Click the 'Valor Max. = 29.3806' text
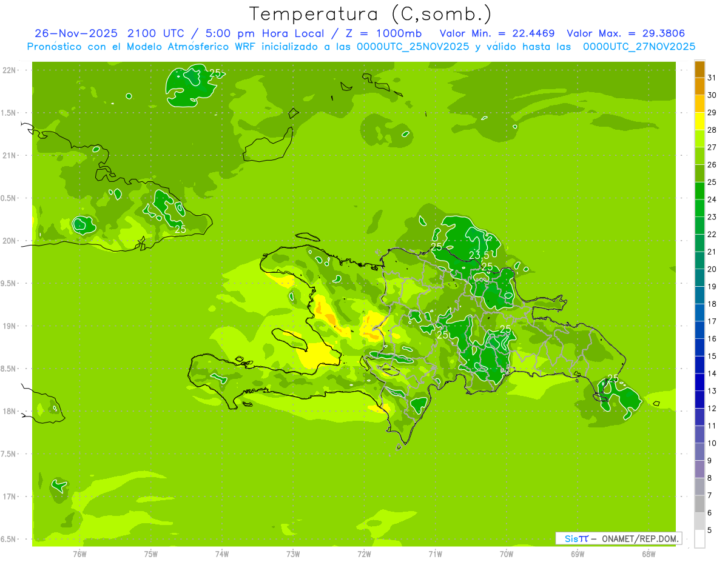Image resolution: width=728 pixels, height=562 pixels. tap(625, 33)
